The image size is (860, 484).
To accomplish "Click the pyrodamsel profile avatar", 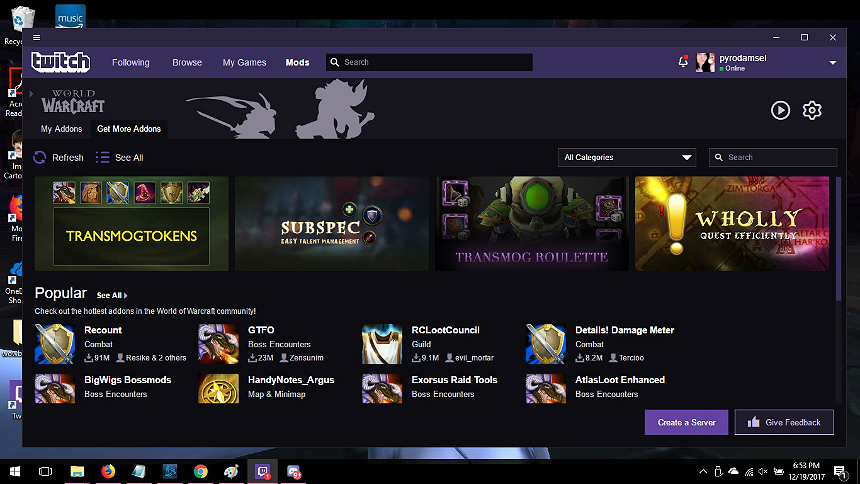I will (705, 63).
